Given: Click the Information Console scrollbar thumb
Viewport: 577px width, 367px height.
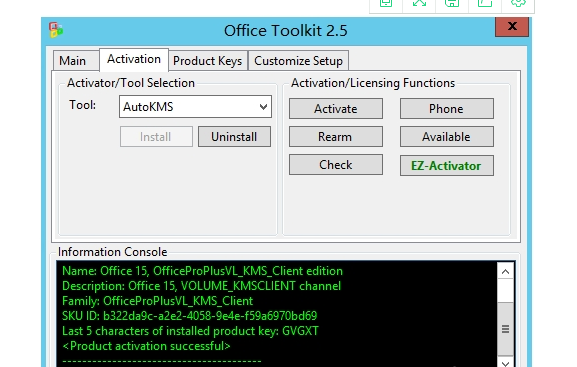Looking at the screenshot, I should [x=505, y=328].
